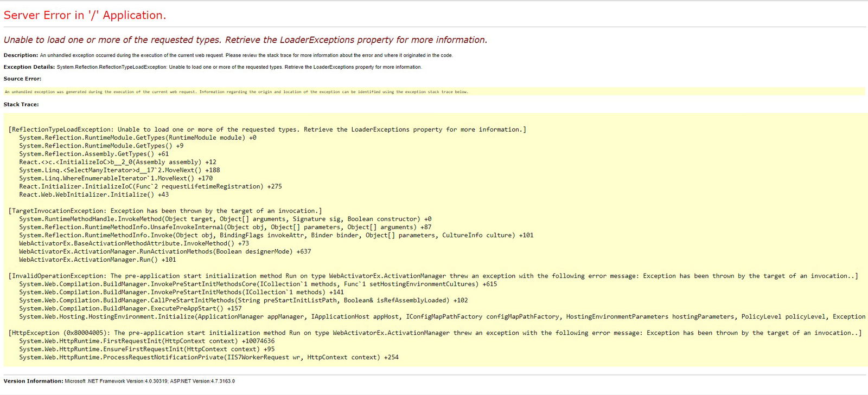The image size is (868, 395).
Task: Click the bold "Version Information:" label
Action: (x=33, y=381)
